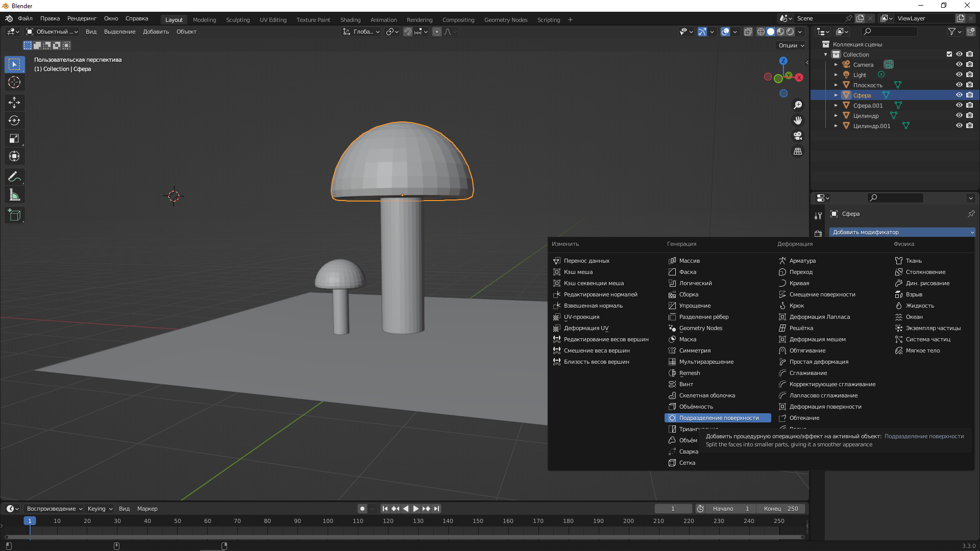
Task: Toggle camera view icon in viewport
Action: 798,136
